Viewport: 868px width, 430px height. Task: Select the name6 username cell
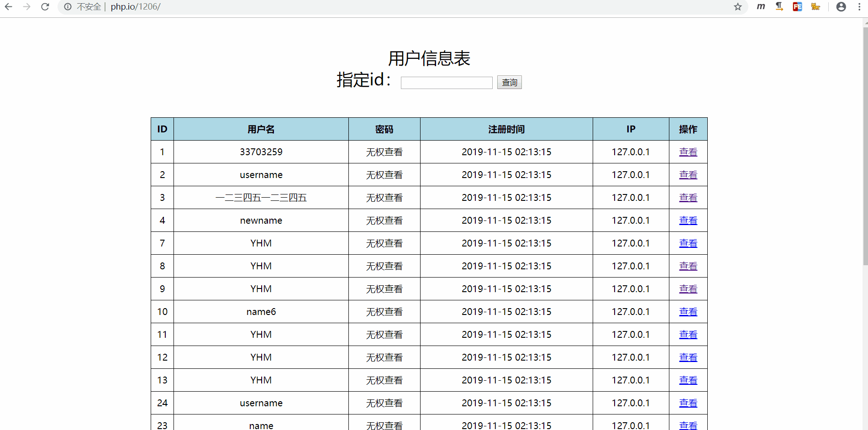[261, 312]
